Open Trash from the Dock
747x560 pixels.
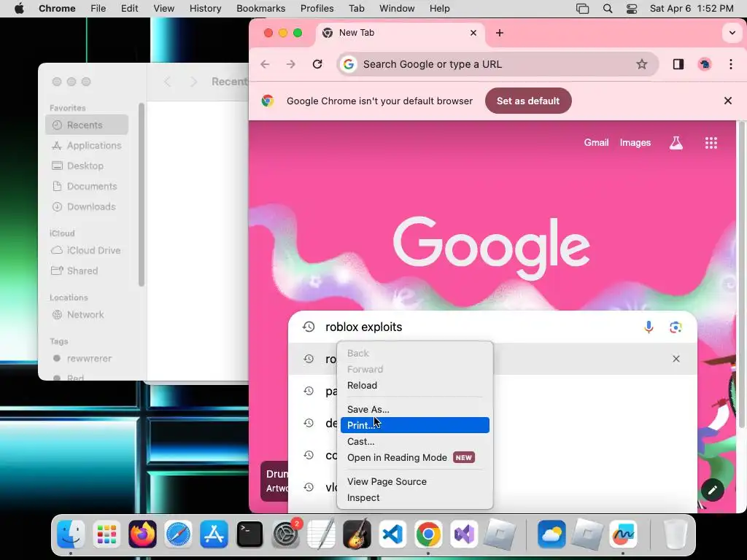(x=676, y=534)
